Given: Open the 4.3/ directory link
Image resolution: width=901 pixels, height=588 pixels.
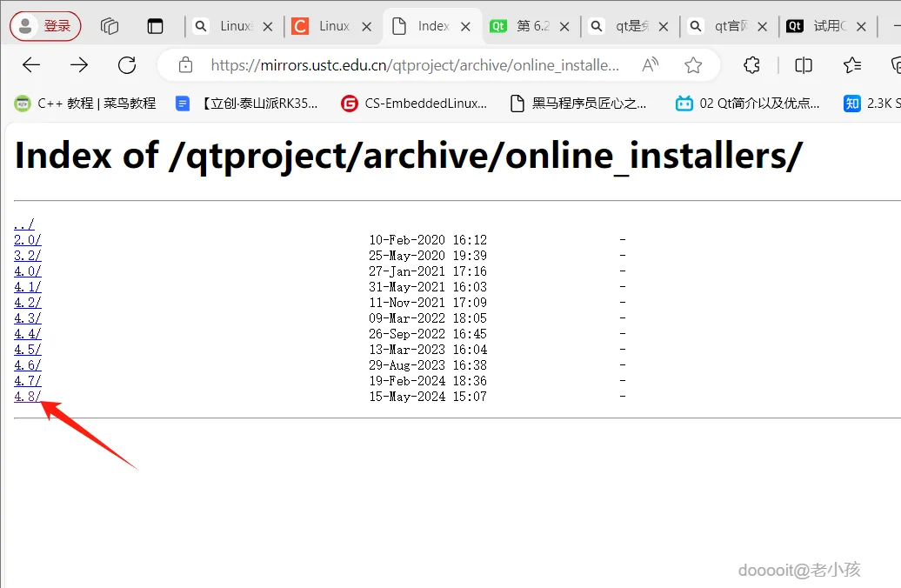Looking at the screenshot, I should pos(28,317).
